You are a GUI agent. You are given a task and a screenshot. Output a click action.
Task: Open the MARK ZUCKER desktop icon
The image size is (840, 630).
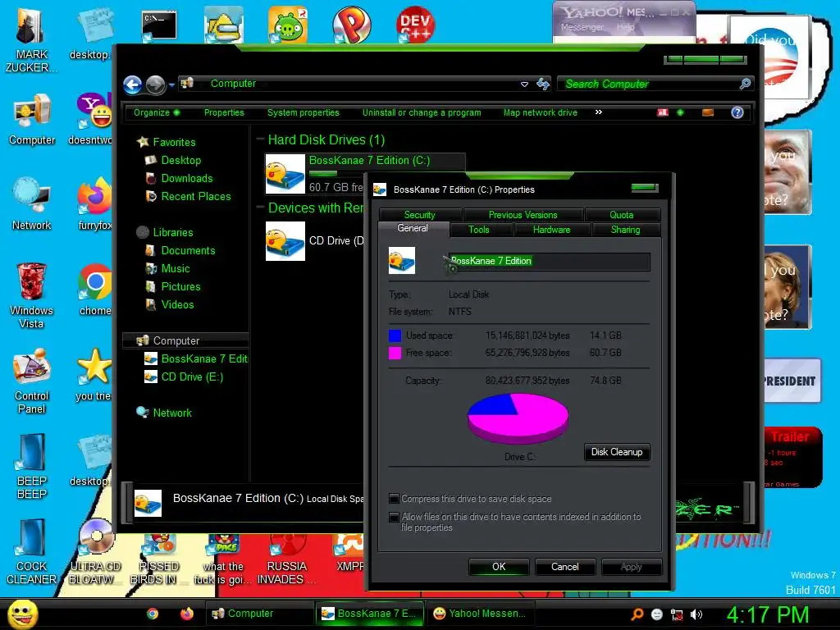(30, 40)
